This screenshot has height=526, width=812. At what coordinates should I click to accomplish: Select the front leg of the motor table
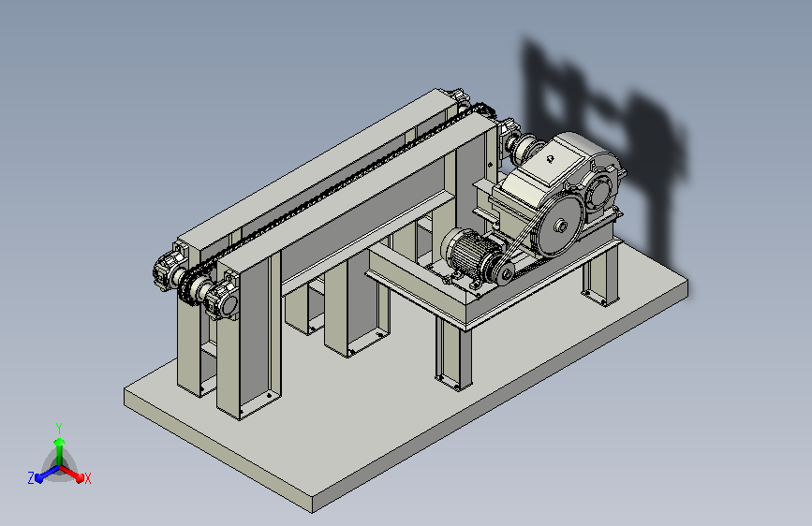coord(453,355)
